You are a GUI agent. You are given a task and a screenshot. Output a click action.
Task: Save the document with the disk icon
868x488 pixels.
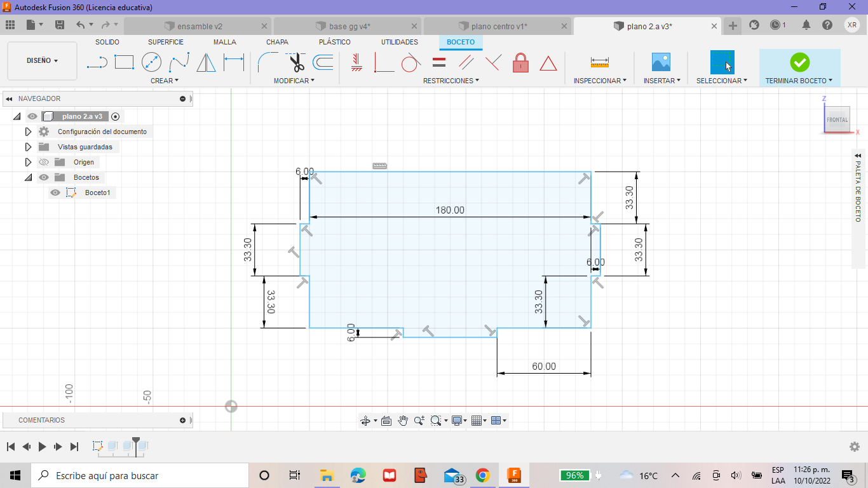pos(60,25)
